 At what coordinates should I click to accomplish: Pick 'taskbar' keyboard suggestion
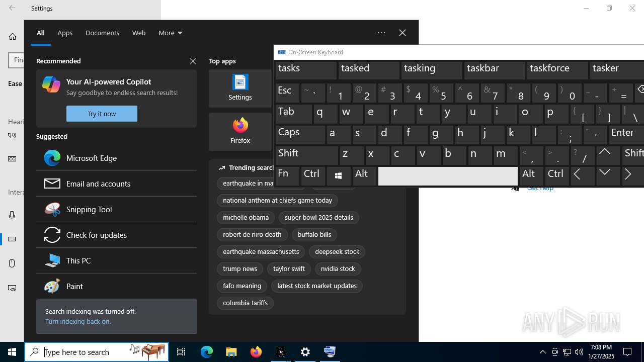coord(495,70)
